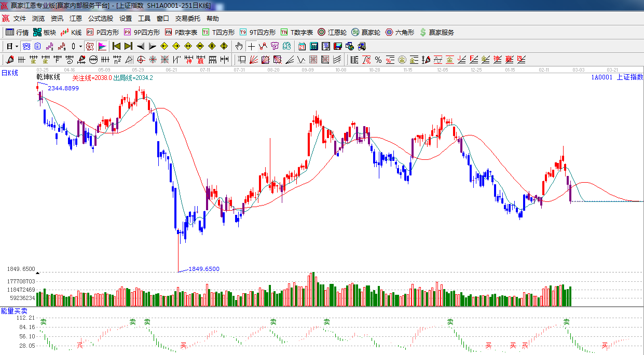Click the 日K线 chart label
Screen dimensions: 644x355
coord(9,73)
